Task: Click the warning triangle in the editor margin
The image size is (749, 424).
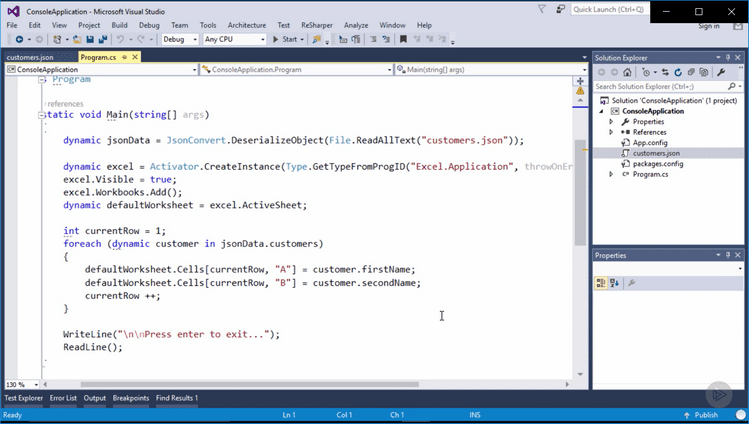Action: (580, 90)
